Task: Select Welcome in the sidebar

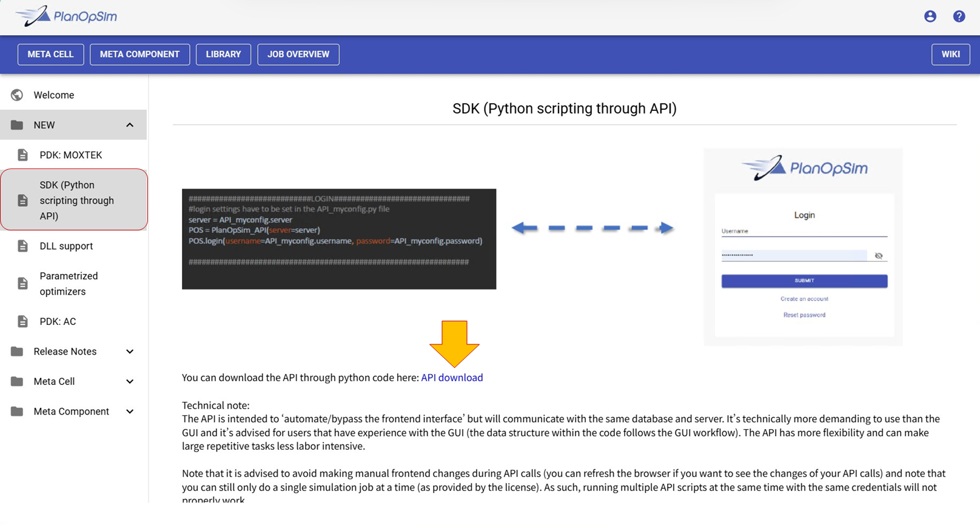Action: point(73,95)
